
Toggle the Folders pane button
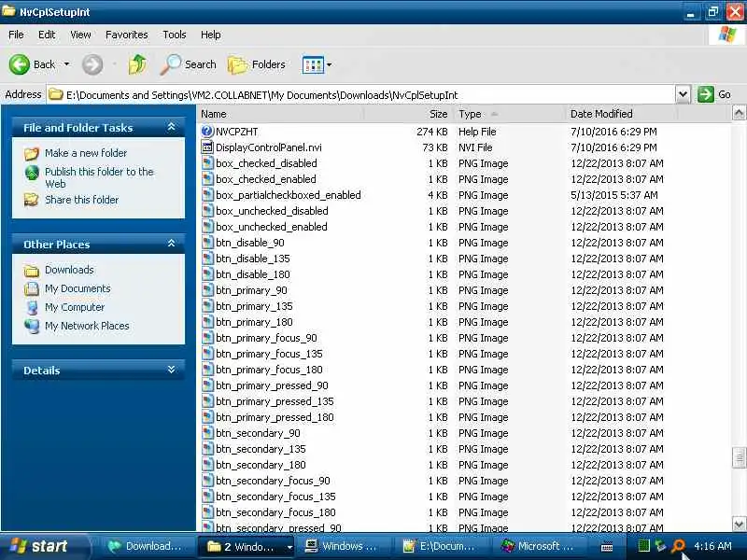tap(257, 64)
